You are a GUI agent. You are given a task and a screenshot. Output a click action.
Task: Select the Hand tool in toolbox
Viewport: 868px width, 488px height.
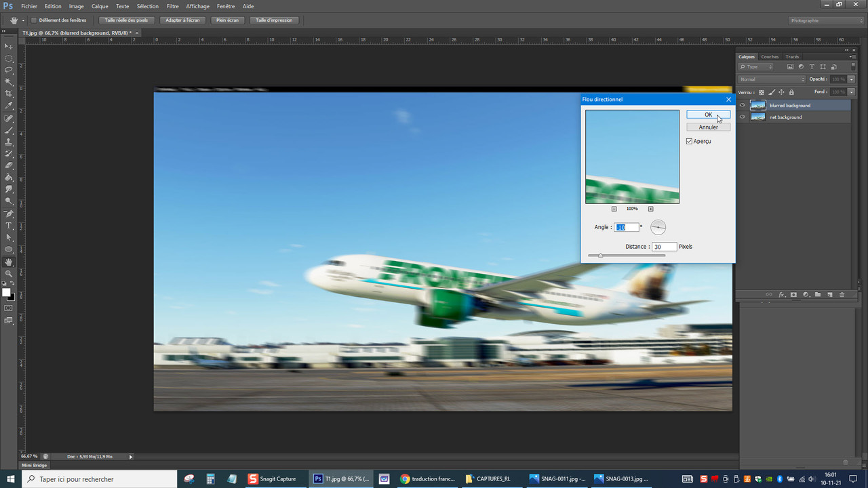[9, 262]
